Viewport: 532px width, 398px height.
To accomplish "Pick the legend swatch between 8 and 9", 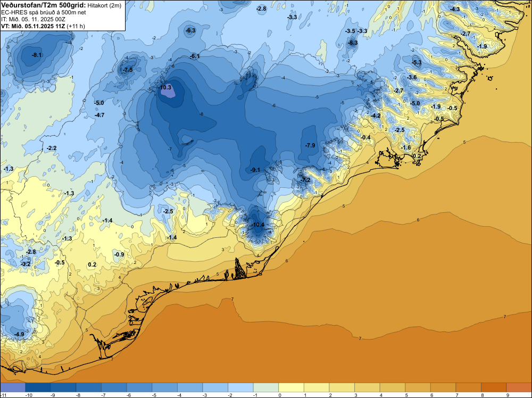I will coord(494,387).
